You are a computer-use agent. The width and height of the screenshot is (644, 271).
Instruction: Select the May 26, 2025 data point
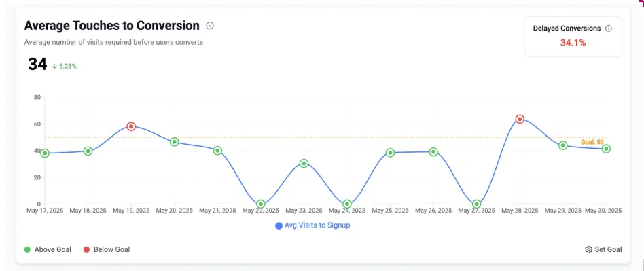tap(433, 152)
